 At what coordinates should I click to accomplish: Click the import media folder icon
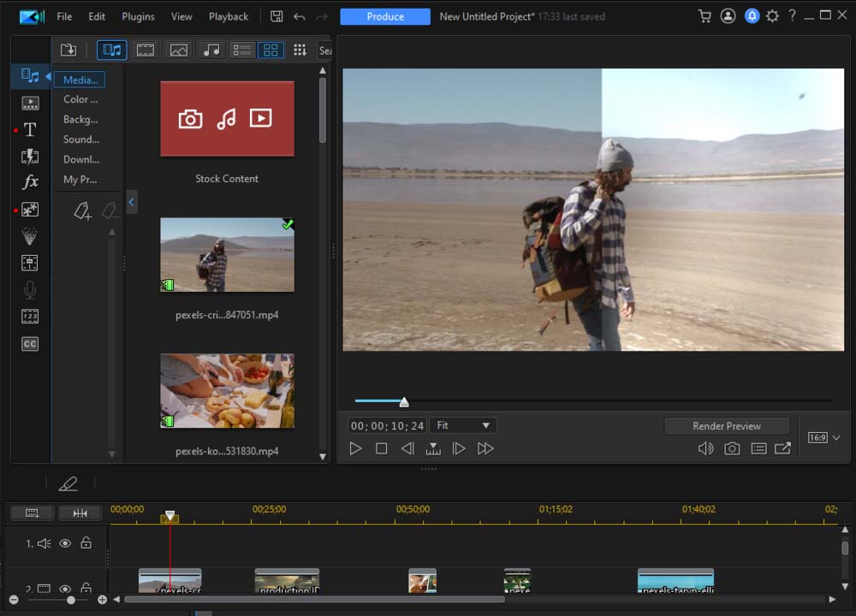click(x=68, y=50)
